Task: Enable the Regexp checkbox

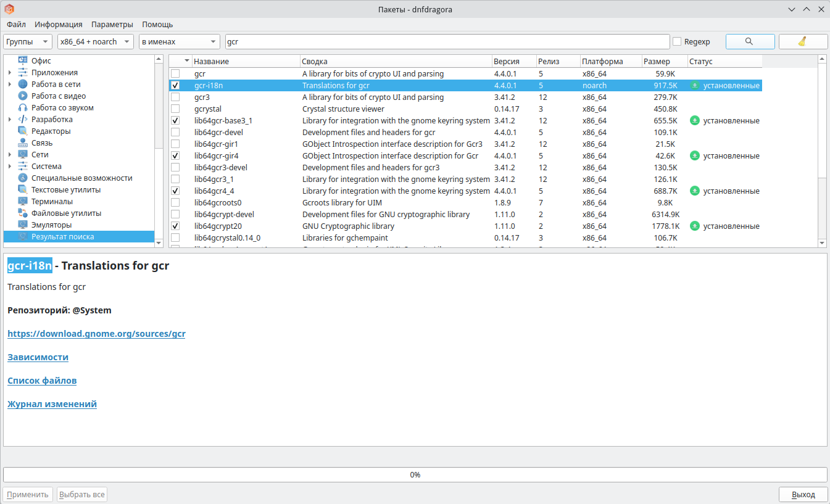Action: [677, 42]
